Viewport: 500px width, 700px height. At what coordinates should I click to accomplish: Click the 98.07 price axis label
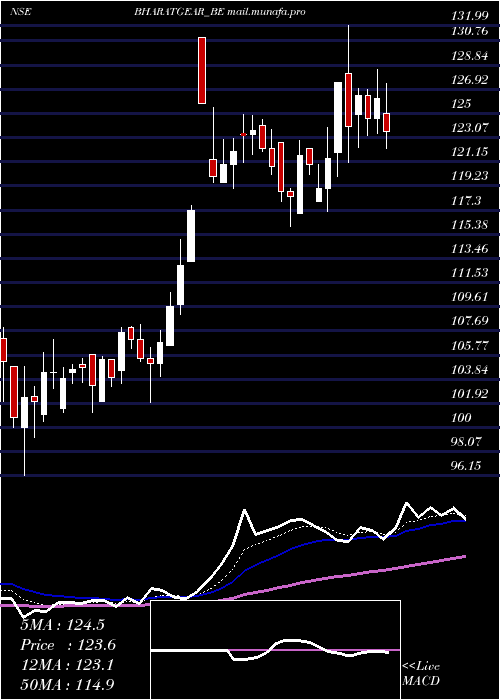click(x=466, y=442)
